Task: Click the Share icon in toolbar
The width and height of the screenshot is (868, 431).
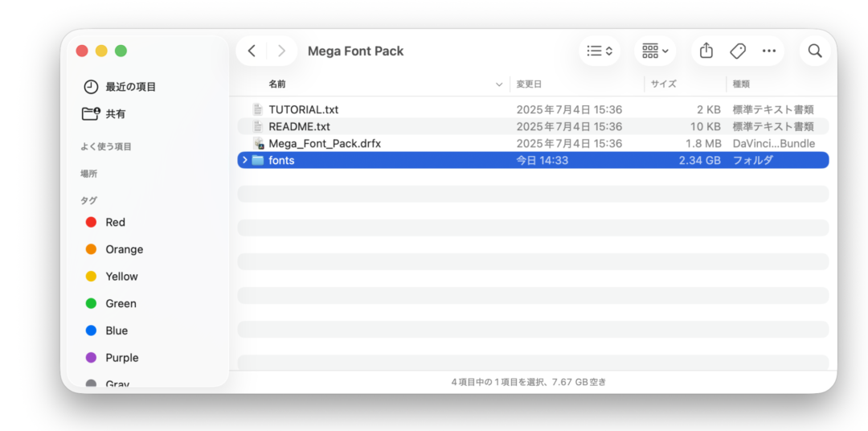Action: pyautogui.click(x=706, y=51)
